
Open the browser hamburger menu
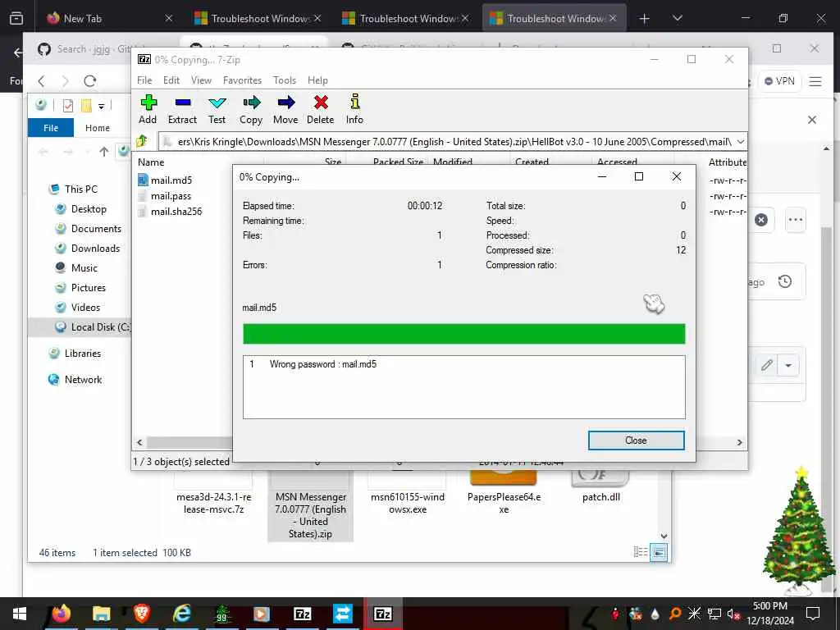pyautogui.click(x=815, y=81)
